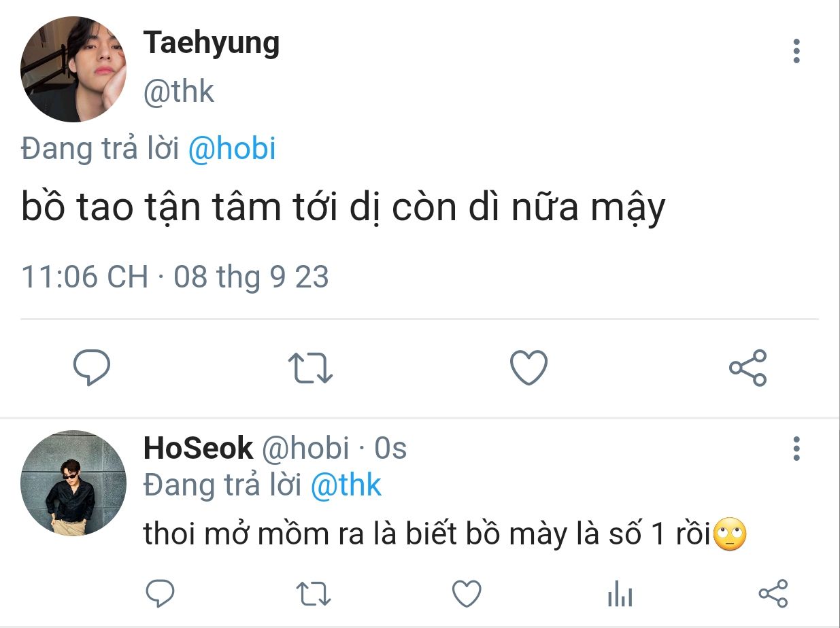The image size is (840, 628).
Task: Select the @thk handle under Taehyung's name
Action: point(179,92)
